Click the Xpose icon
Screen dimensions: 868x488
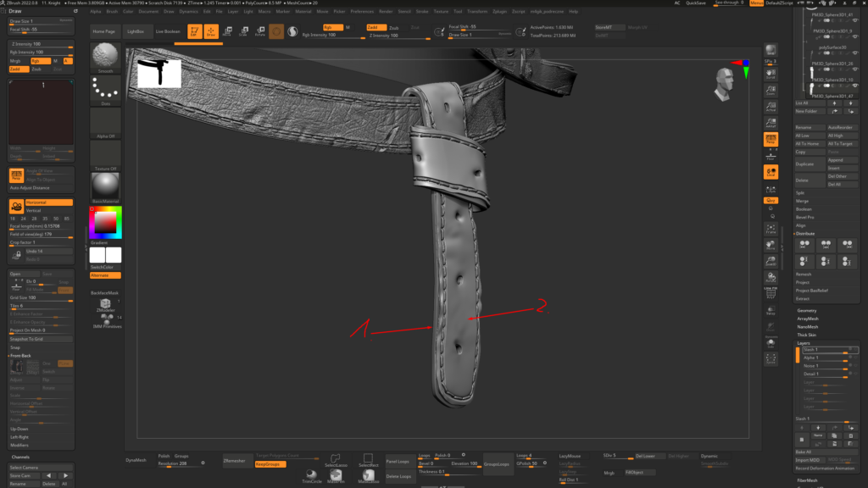tap(771, 359)
